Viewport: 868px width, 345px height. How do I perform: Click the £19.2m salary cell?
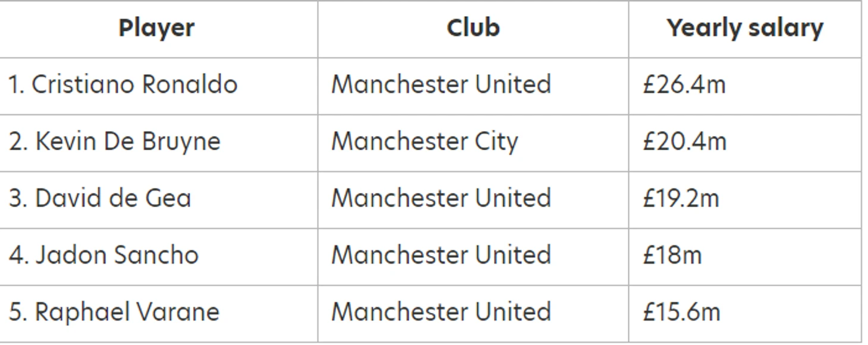pos(680,198)
